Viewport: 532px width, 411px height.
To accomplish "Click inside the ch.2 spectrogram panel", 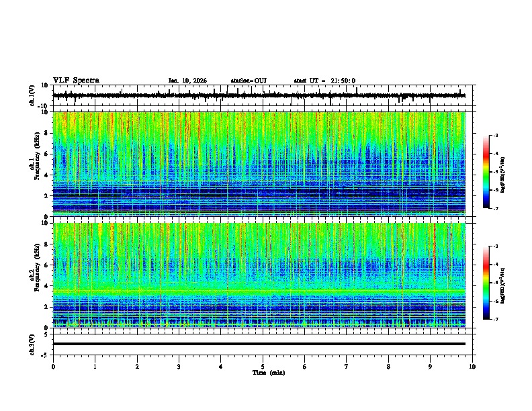I will click(259, 275).
